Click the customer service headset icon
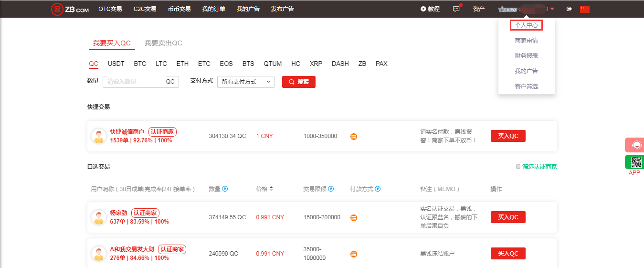 [x=635, y=145]
